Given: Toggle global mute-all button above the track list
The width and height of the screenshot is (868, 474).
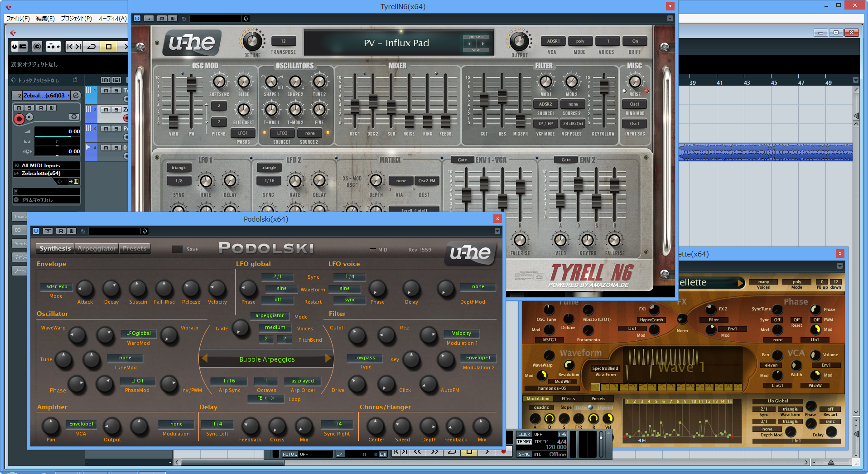Looking at the screenshot, I should click(106, 80).
